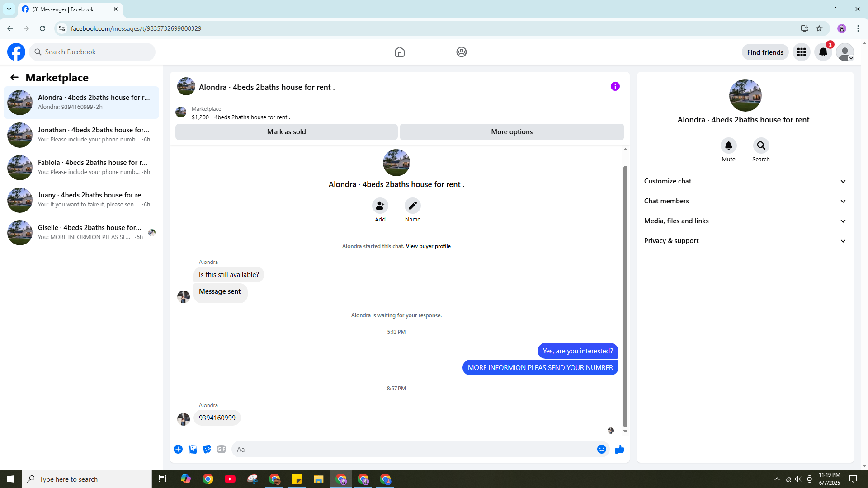The height and width of the screenshot is (488, 868).
Task: Click the message text input field
Action: (414, 449)
